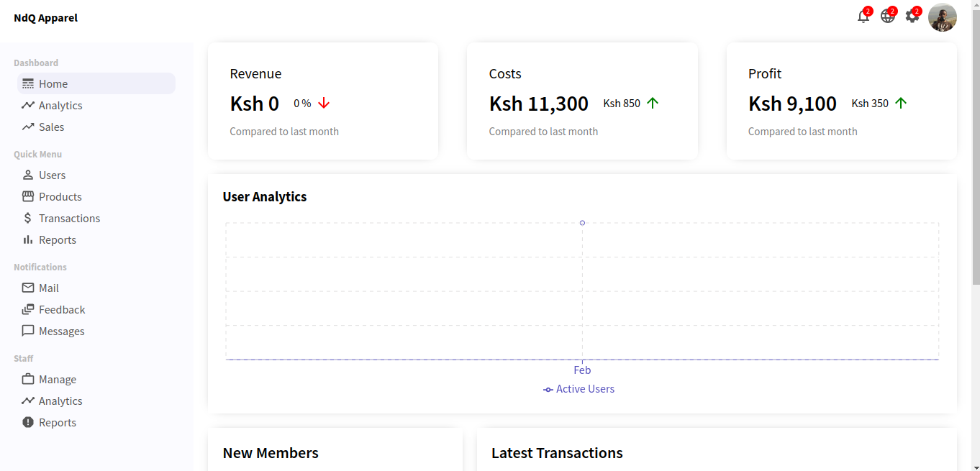Click the user profile avatar

942,17
